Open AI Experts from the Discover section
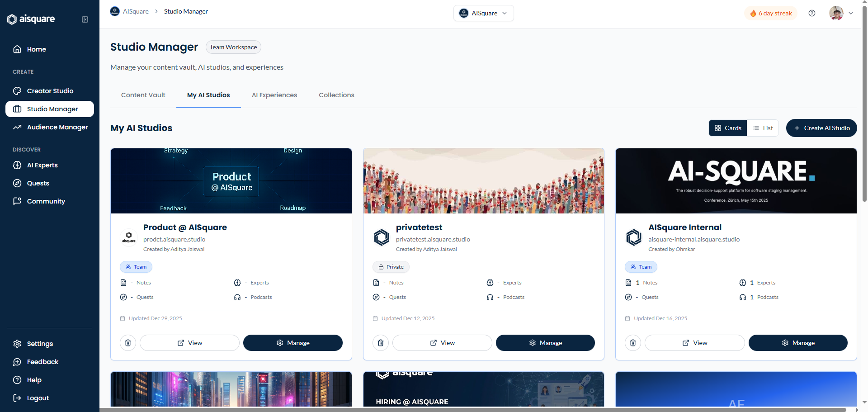This screenshot has height=412, width=868. click(42, 165)
